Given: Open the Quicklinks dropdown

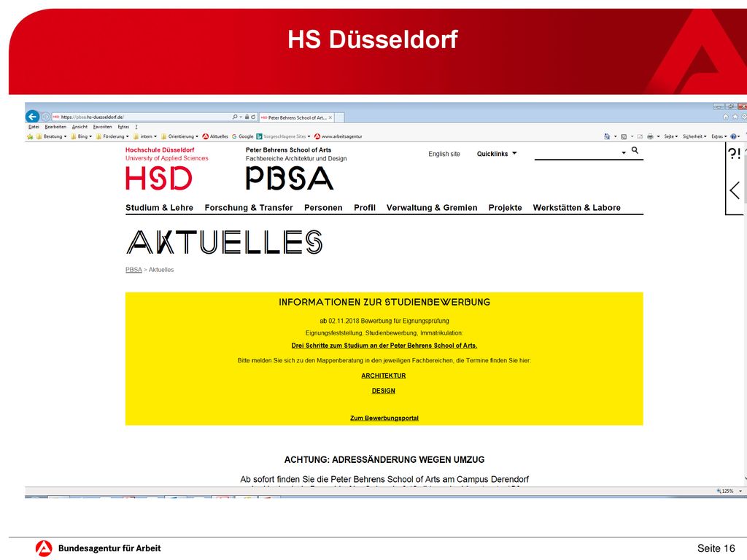Looking at the screenshot, I should 497,154.
